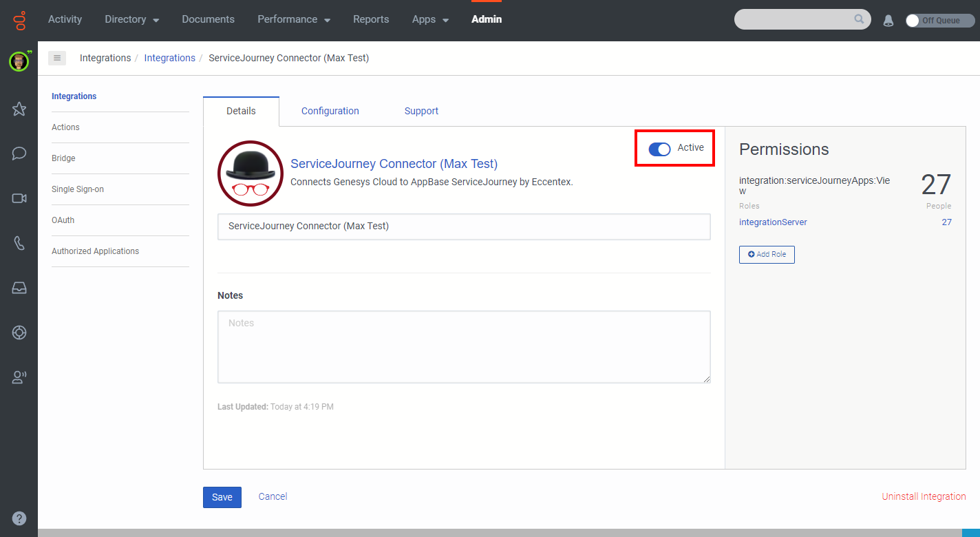Toggle the Active integration switch
980x537 pixels.
point(659,149)
